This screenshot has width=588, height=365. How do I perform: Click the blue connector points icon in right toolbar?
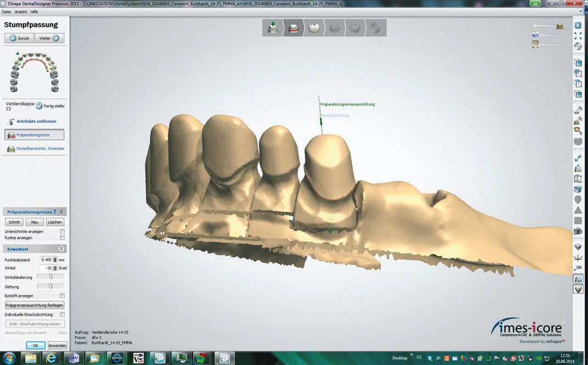578,158
